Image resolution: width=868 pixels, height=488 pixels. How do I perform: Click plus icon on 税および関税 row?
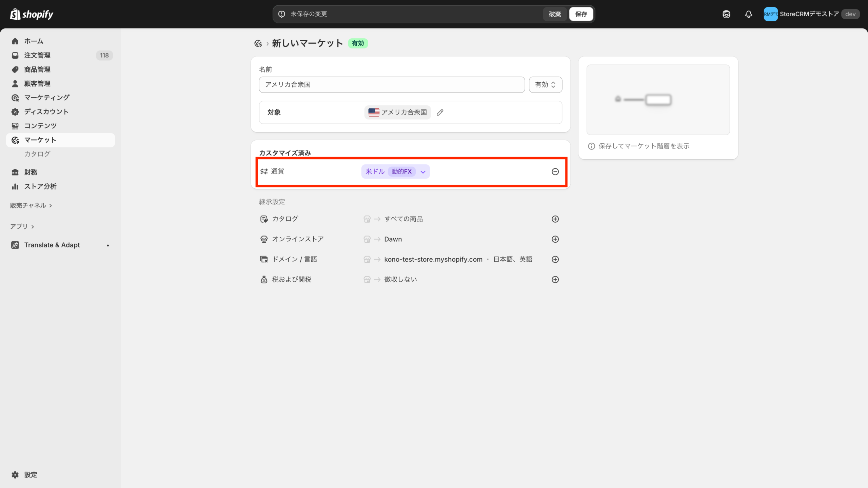point(555,280)
